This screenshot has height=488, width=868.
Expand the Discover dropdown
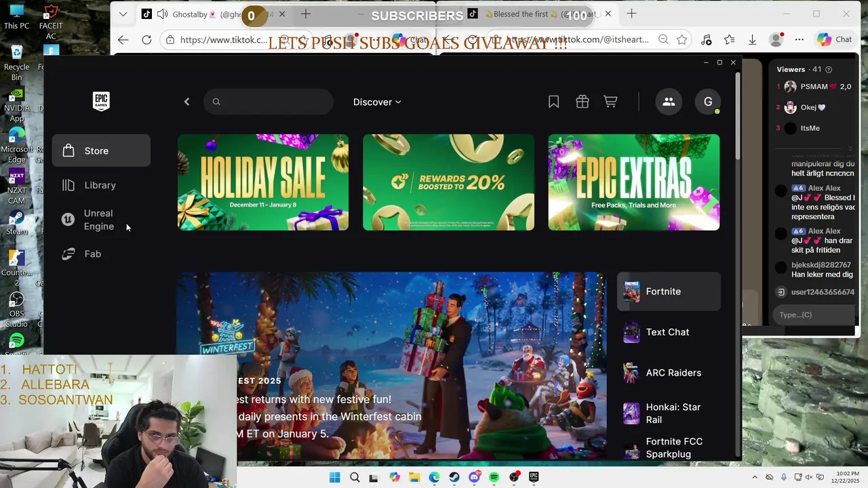point(377,102)
